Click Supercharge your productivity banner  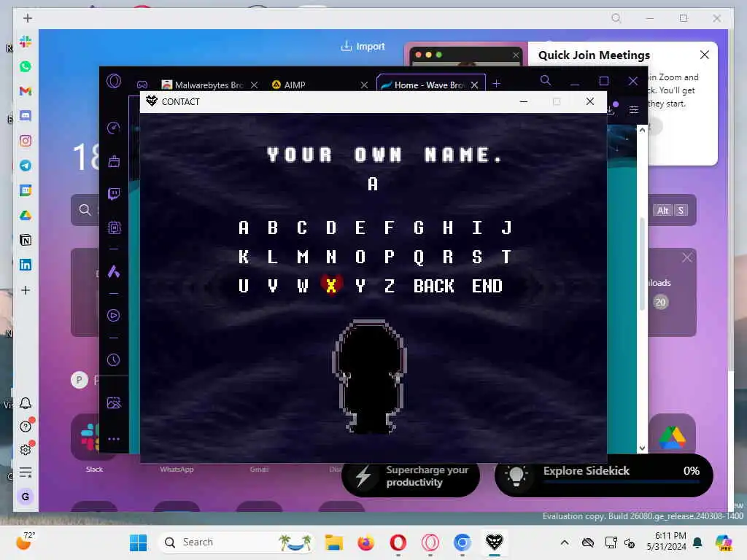click(x=411, y=475)
